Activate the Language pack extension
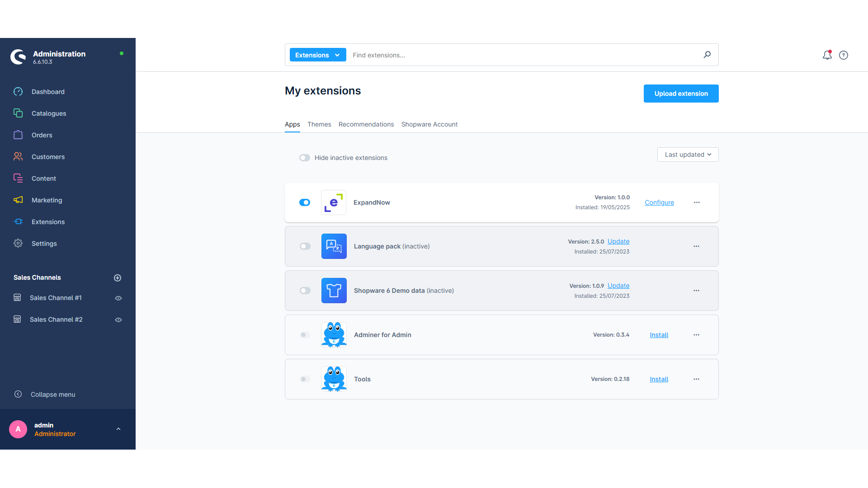Image resolution: width=868 pixels, height=488 pixels. tap(305, 246)
